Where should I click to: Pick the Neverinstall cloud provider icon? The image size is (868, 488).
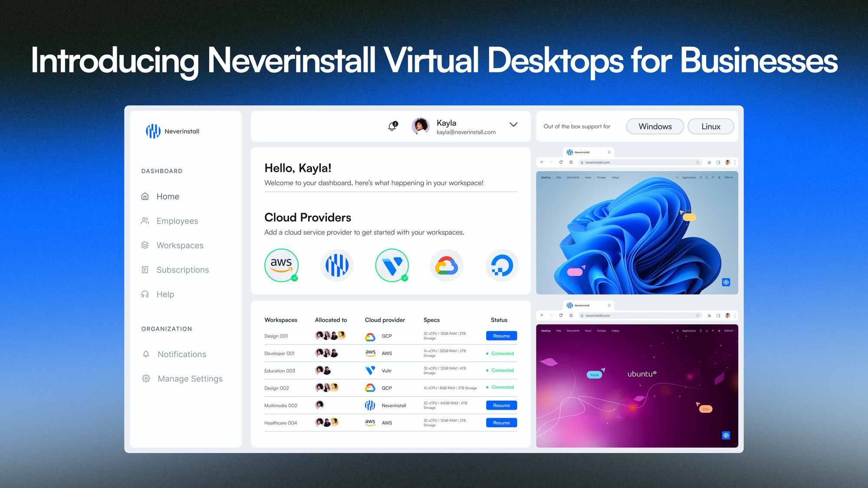[x=337, y=265]
